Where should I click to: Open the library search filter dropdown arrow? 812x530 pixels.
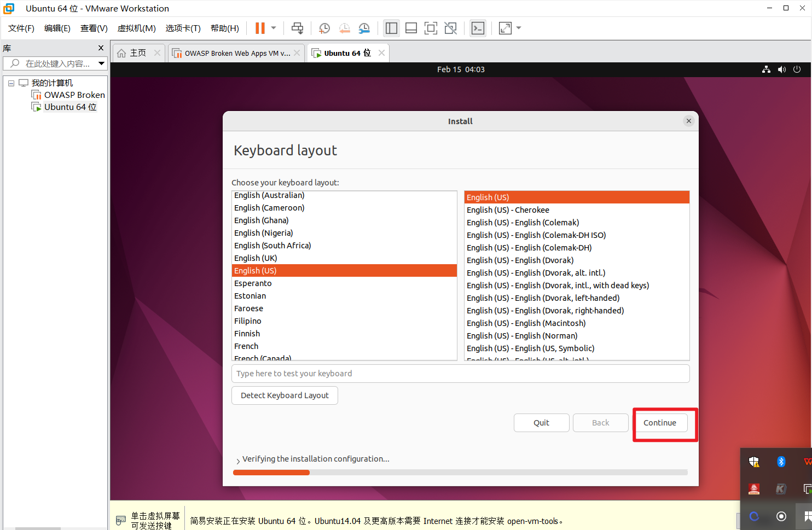point(101,63)
